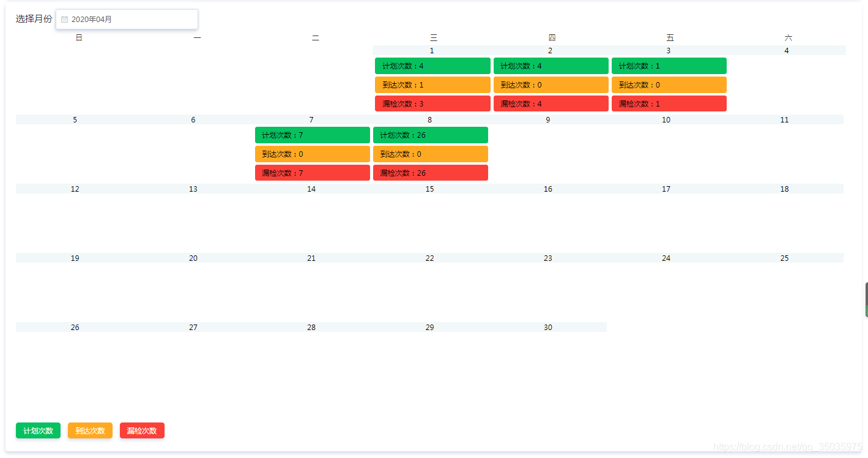Click date 13 in the calendar
Viewport: 868px width, 458px height.
coord(193,189)
